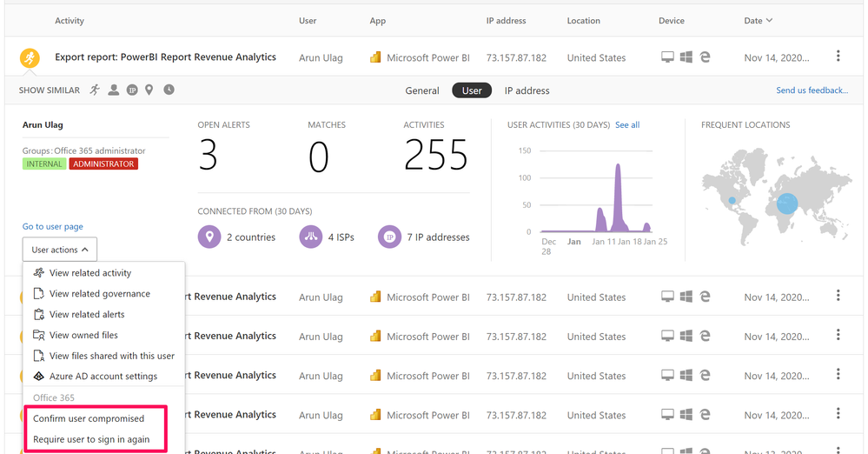
Task: Switch to the General tab
Action: 421,90
